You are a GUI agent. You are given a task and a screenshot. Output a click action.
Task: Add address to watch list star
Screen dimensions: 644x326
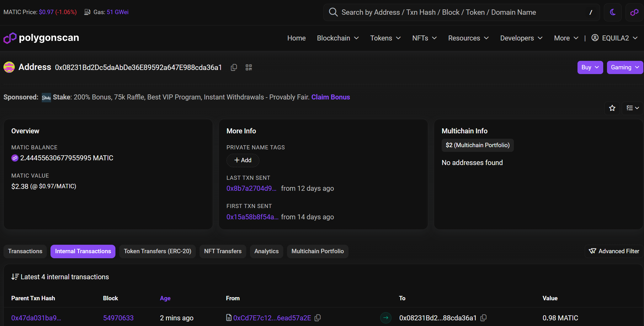click(x=612, y=108)
